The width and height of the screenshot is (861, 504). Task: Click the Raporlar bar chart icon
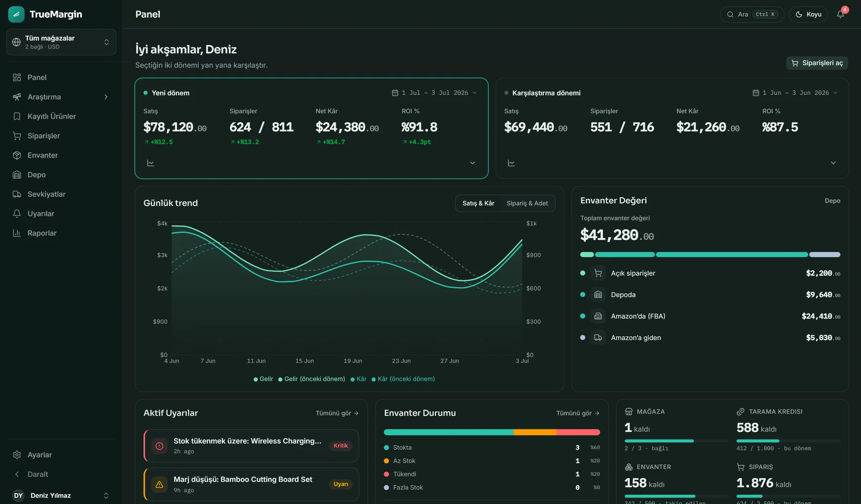(x=17, y=233)
